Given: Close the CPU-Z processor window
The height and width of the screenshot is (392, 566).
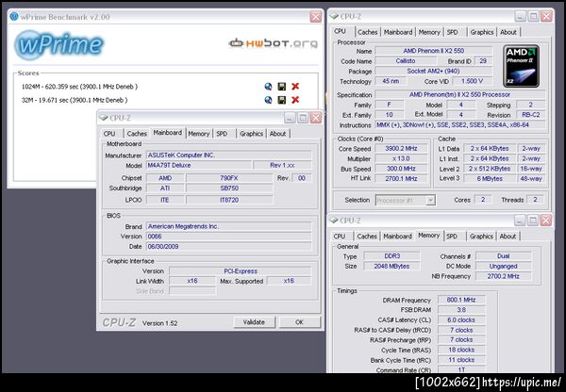Looking at the screenshot, I should pyautogui.click(x=546, y=16).
